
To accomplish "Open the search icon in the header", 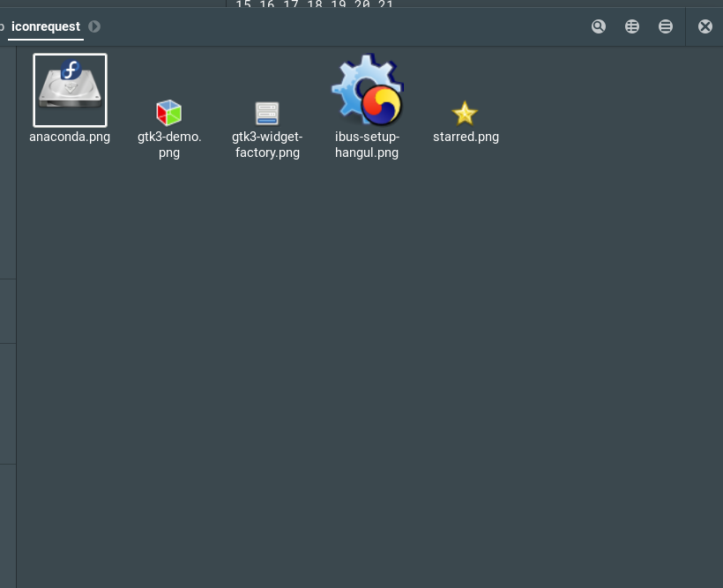I will coord(599,26).
